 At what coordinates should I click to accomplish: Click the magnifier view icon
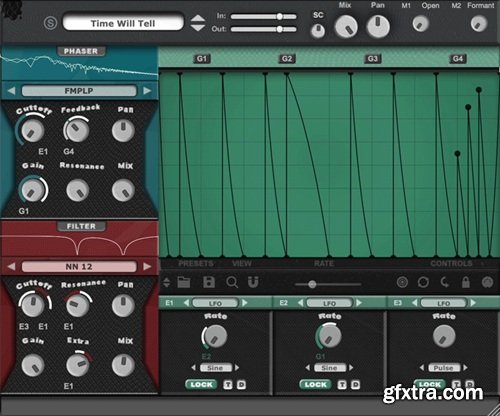232,283
